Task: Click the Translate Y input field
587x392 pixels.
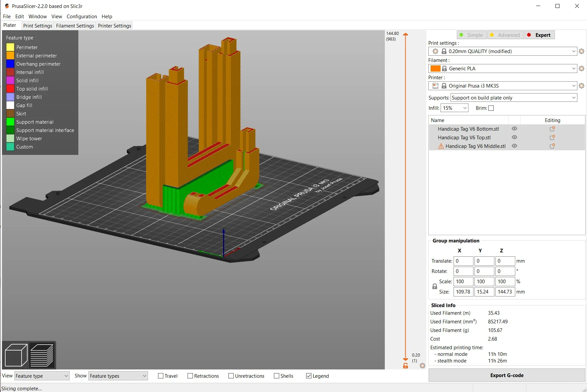Action: [x=484, y=261]
